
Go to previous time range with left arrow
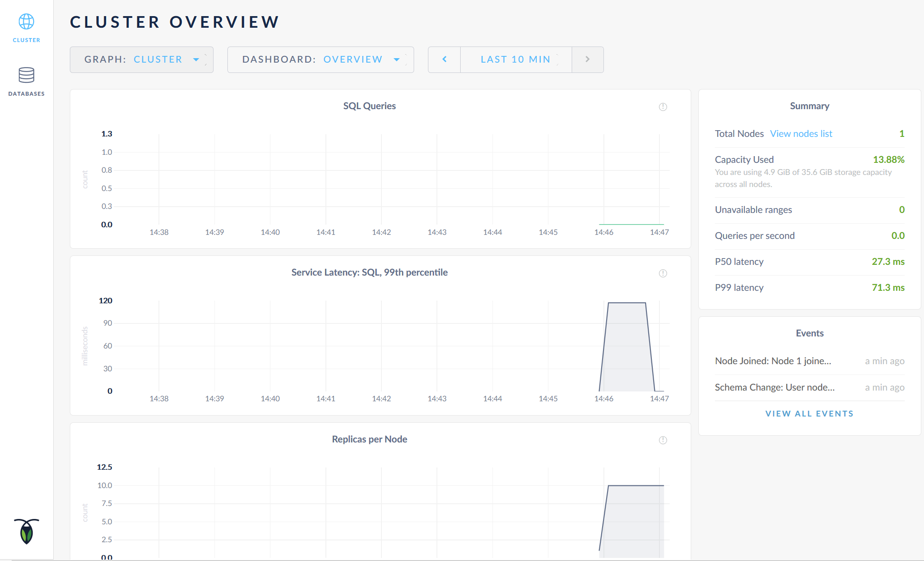pos(444,59)
